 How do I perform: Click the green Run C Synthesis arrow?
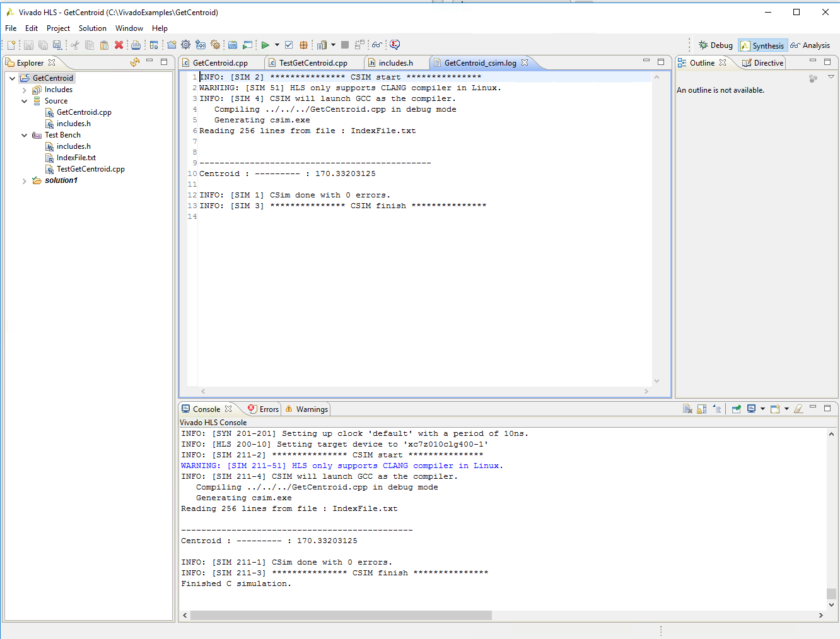click(265, 45)
